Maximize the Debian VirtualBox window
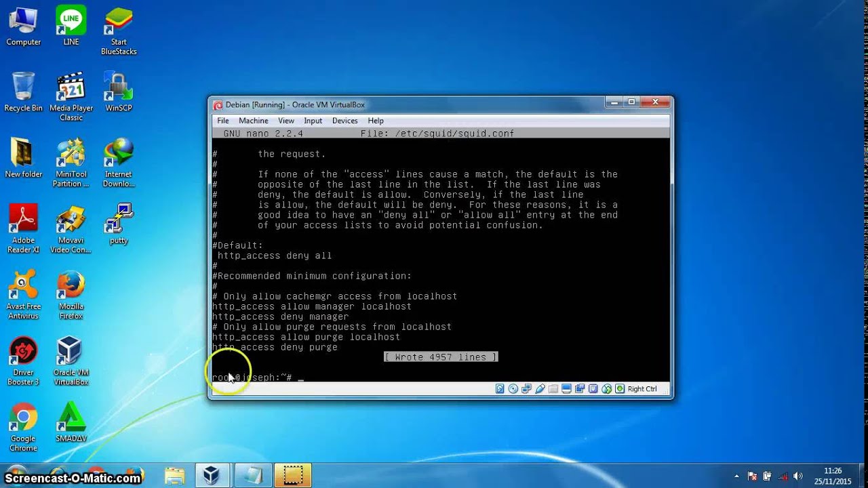868x488 pixels. pos(631,102)
